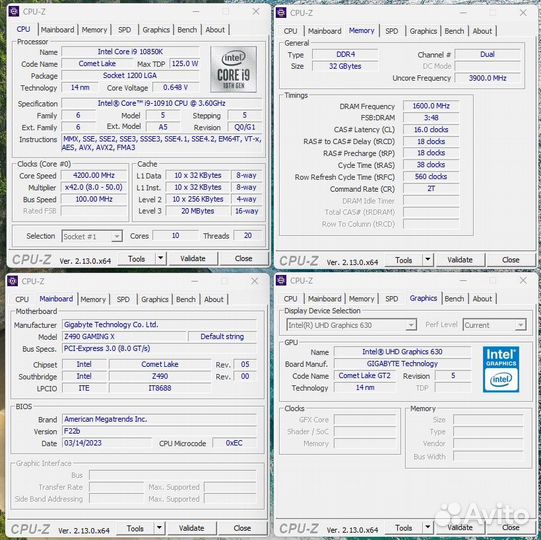Click the Specification i9-10910 CPU @ 3.60GHz field
The width and height of the screenshot is (541, 540).
[x=161, y=103]
